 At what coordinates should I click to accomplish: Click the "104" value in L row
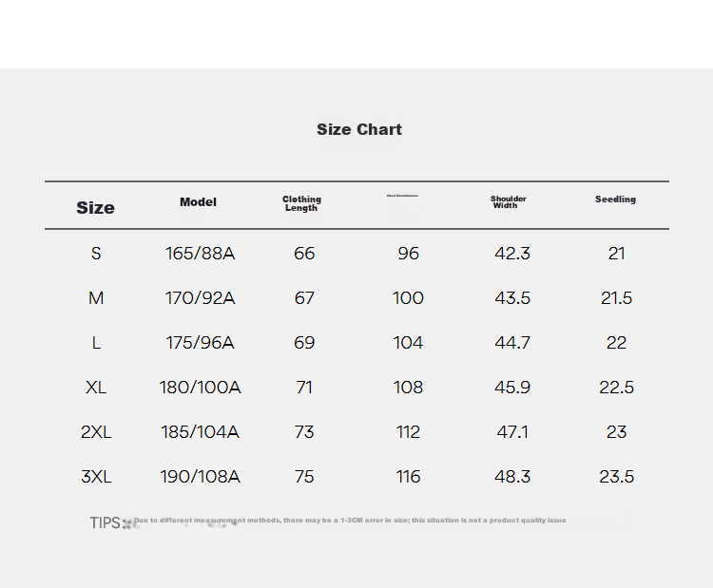coord(409,343)
